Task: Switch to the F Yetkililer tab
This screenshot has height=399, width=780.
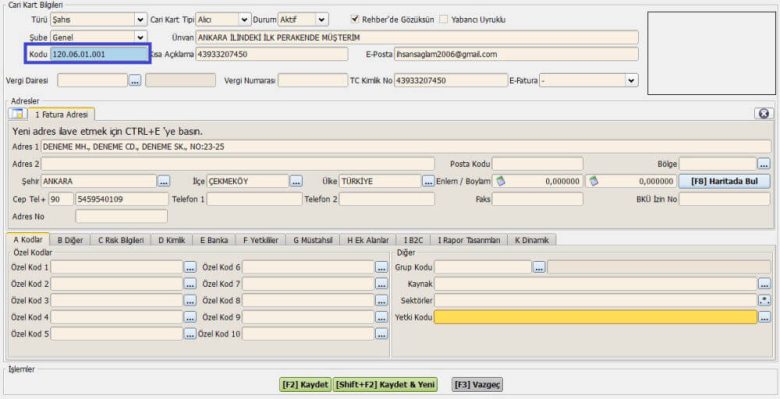Action: click(x=261, y=240)
